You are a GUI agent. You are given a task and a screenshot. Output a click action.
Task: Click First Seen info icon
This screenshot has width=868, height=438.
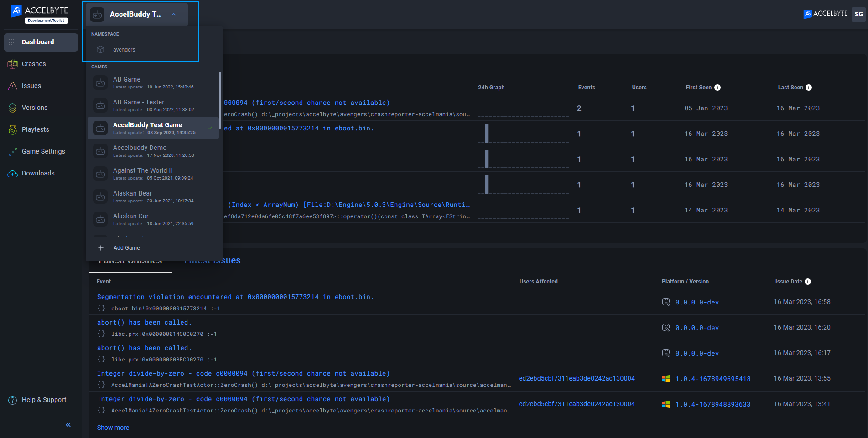[717, 88]
